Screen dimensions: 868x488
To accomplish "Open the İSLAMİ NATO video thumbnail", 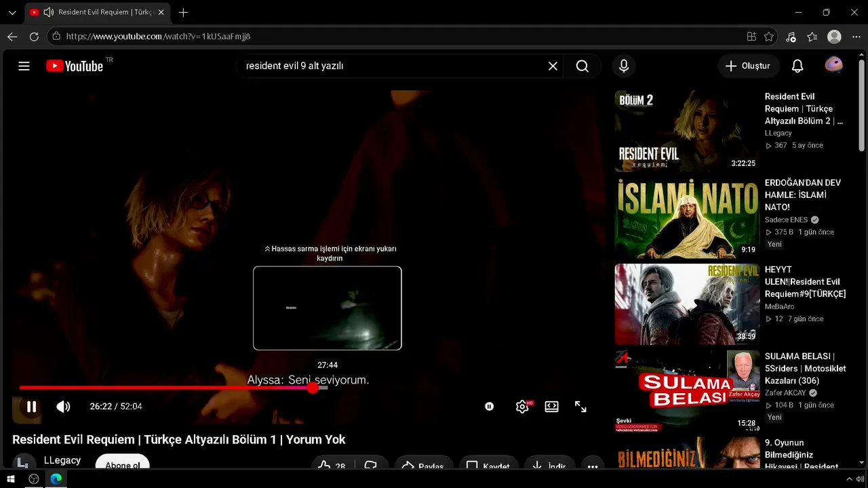I will tap(686, 218).
